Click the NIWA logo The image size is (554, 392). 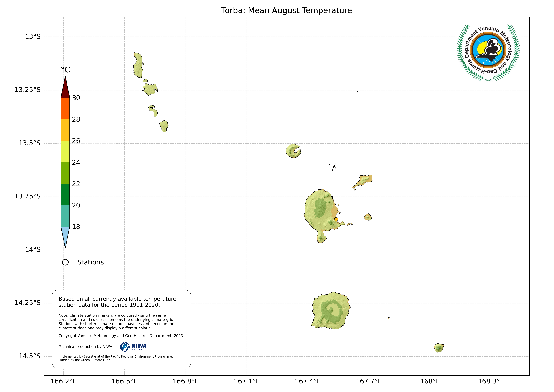click(x=133, y=347)
